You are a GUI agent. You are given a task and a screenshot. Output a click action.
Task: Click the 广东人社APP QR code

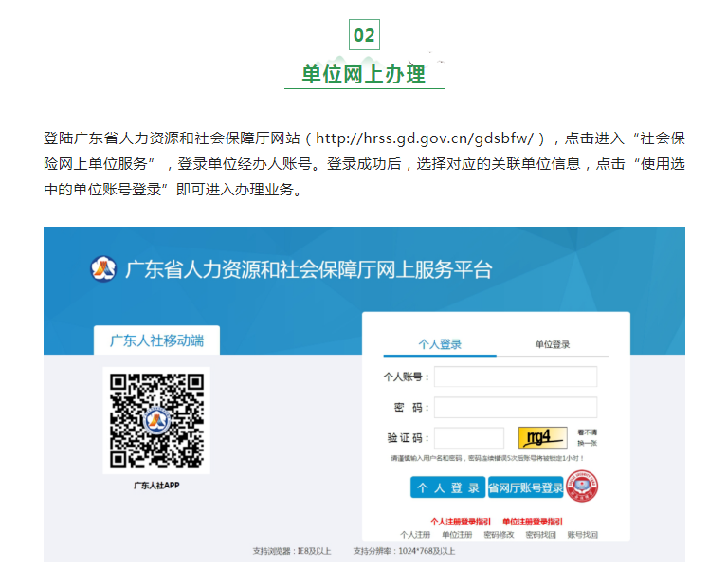click(x=156, y=419)
